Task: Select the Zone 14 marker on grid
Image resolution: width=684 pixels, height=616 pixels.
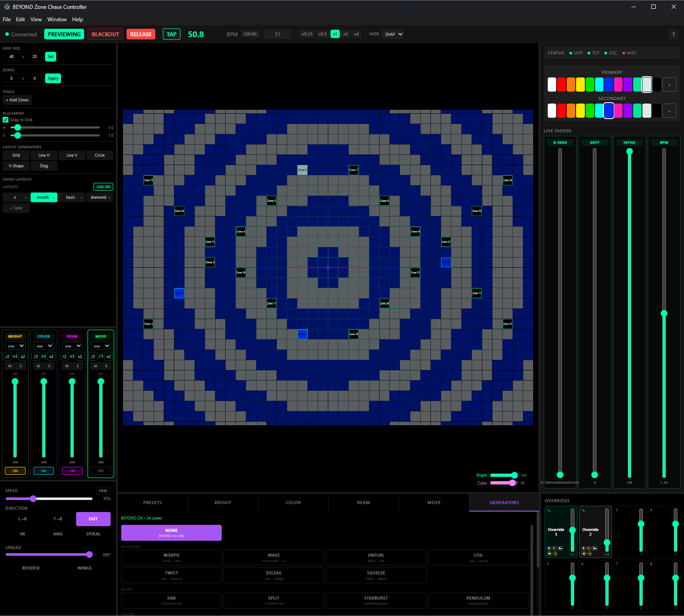Action: (179, 211)
